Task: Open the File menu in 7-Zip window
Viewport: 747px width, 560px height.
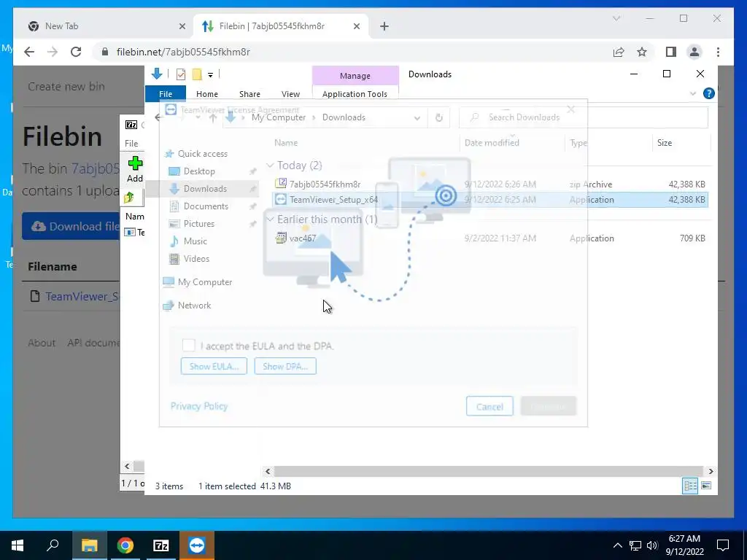Action: coord(131,144)
